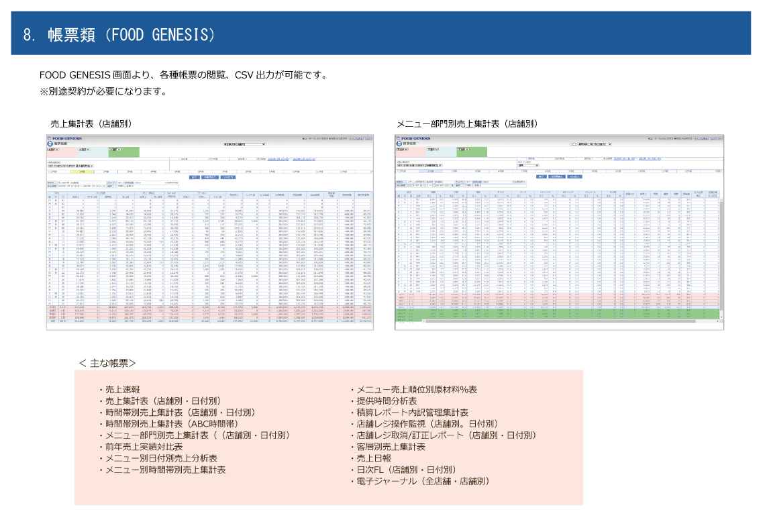Click ＜主な帳票＞ heading
The width and height of the screenshot is (767, 532).
[x=107, y=364]
